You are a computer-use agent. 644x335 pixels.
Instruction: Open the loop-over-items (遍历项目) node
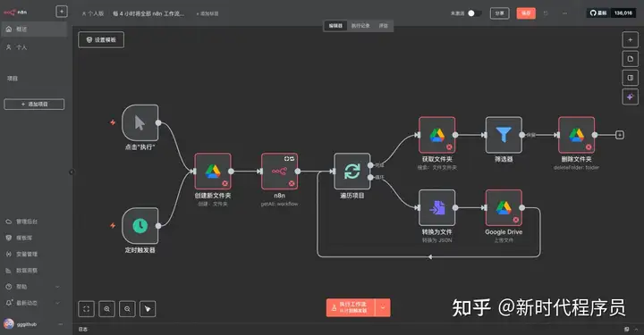[352, 171]
